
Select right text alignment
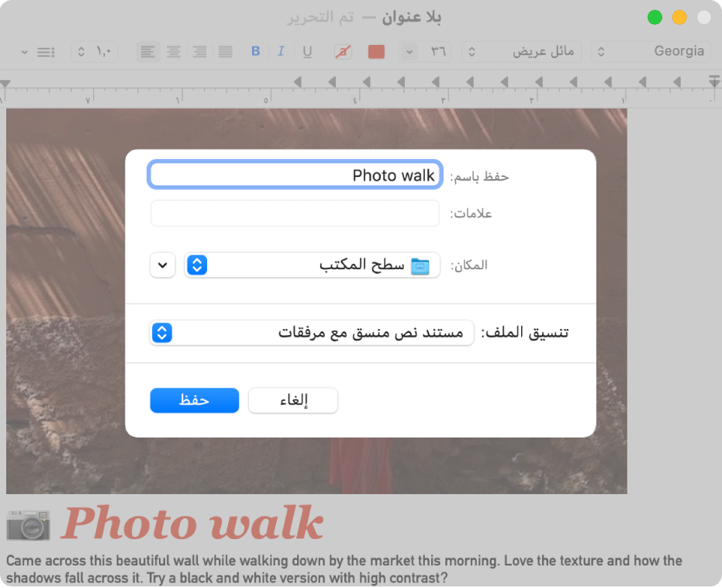(199, 52)
